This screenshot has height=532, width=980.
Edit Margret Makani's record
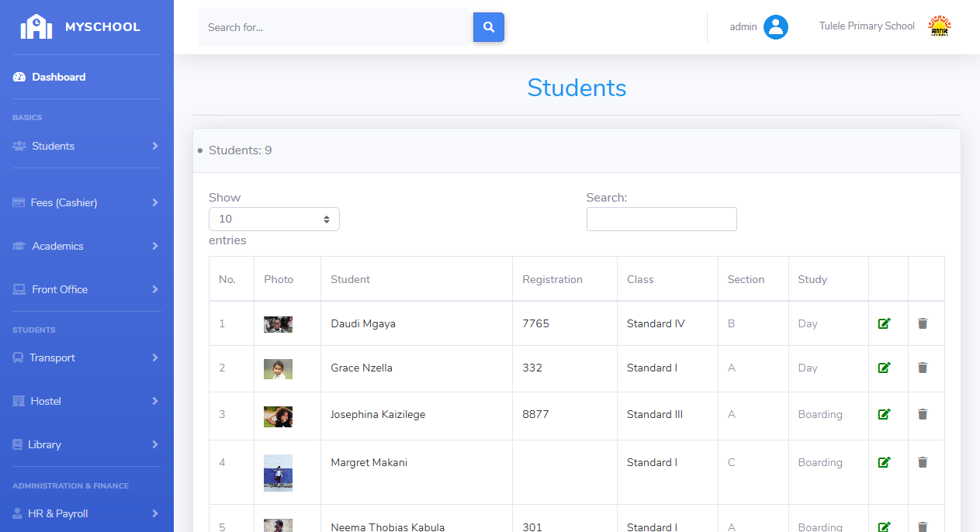[884, 462]
